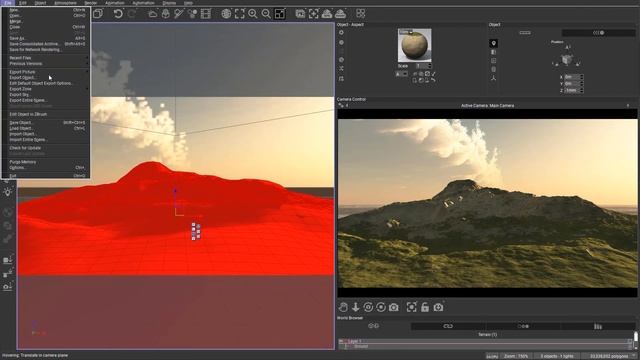Toggle the four-views layout icon
Screen dimensions: 640x360
[x=280, y=14]
